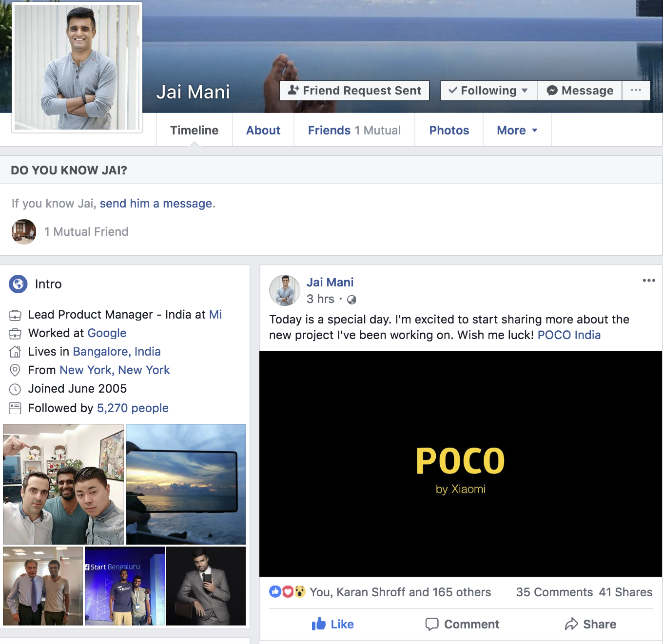Open the Bangalore, India link

[117, 352]
